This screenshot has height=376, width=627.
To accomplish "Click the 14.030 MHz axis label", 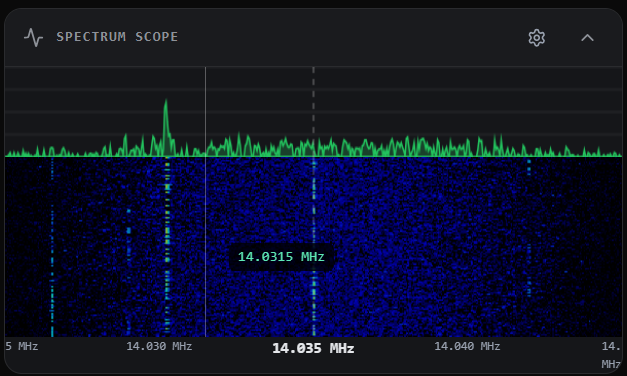I will point(159,346).
